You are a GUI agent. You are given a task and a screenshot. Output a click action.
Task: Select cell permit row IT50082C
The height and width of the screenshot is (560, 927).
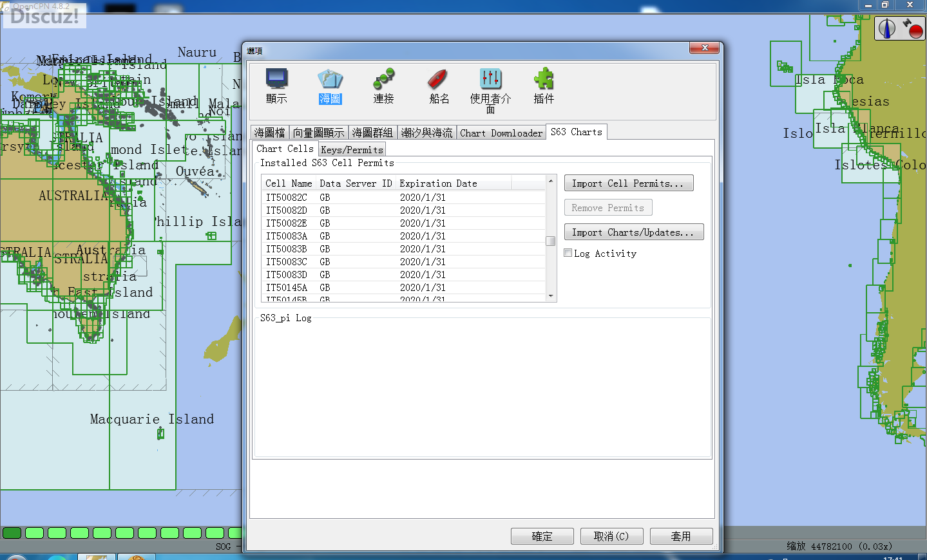click(x=404, y=198)
